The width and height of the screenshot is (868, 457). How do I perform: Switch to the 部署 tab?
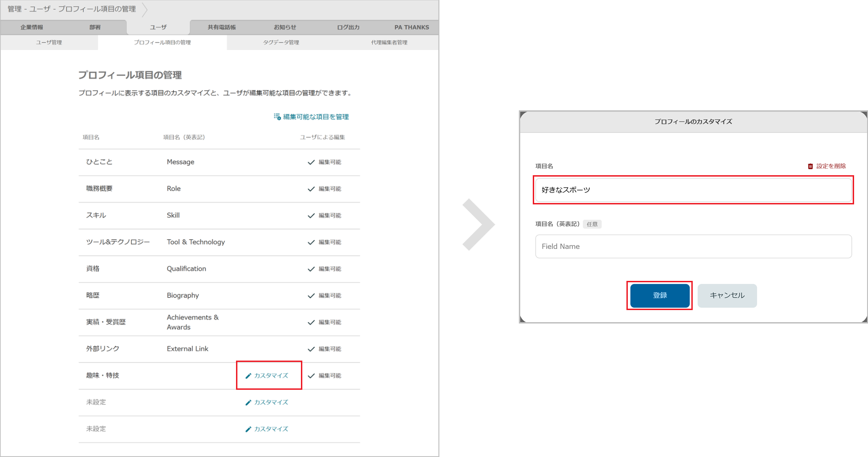pyautogui.click(x=95, y=27)
